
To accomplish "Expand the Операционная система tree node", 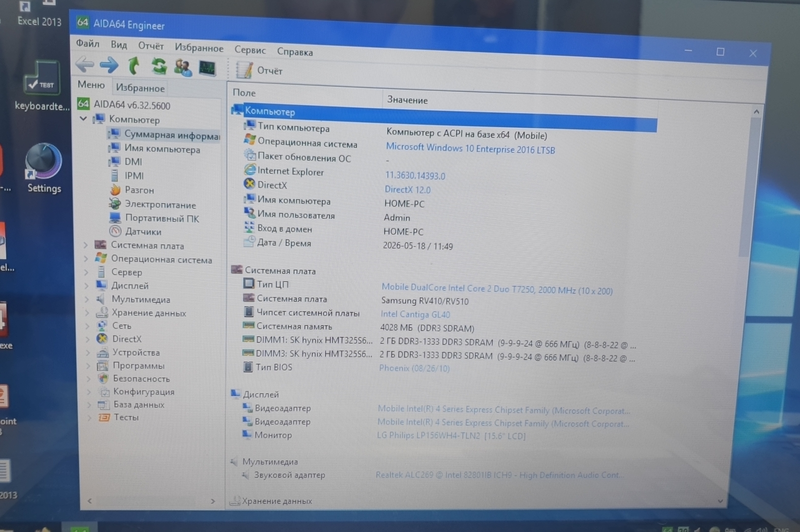I will point(86,259).
